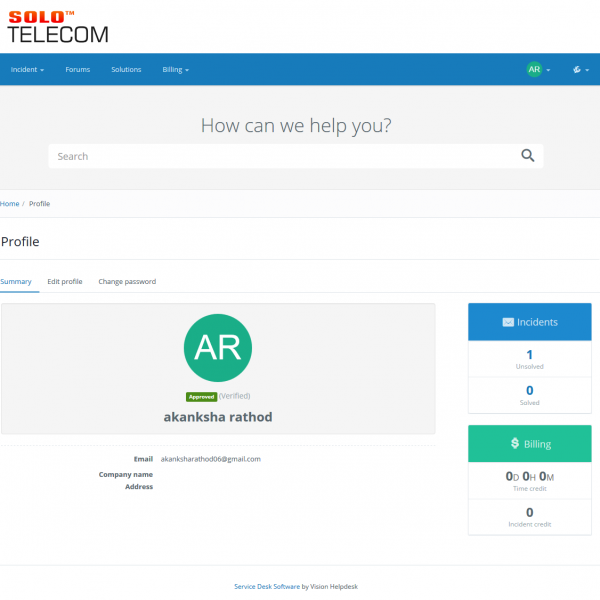Expand the Billing dropdown in navbar
Viewport: 600px width, 600px height.
175,70
